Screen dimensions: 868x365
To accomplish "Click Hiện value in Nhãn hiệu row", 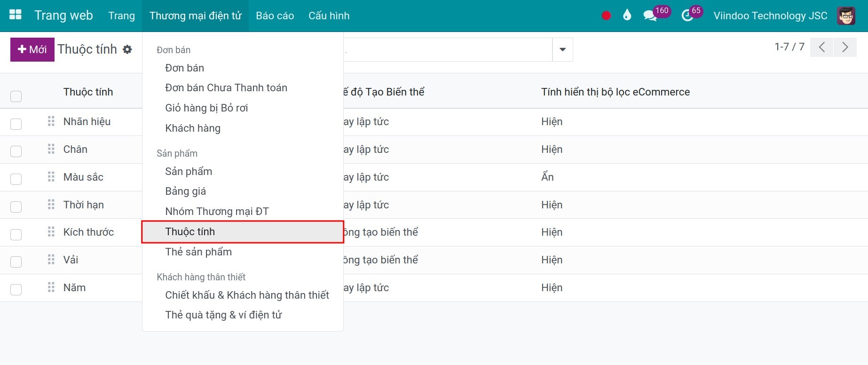I will point(552,121).
